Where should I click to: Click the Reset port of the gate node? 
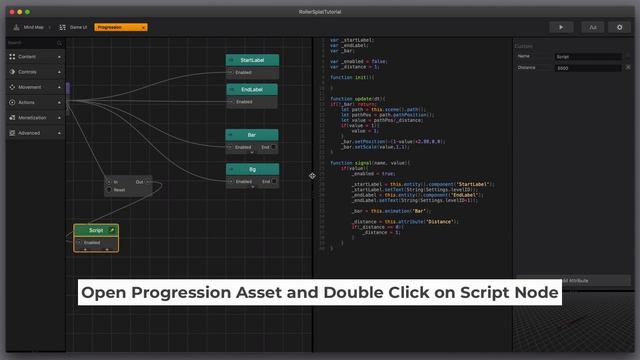click(x=109, y=190)
